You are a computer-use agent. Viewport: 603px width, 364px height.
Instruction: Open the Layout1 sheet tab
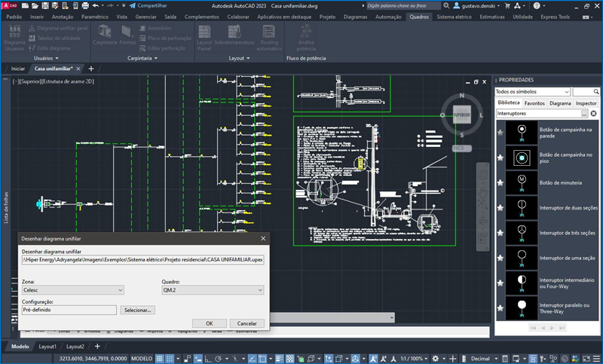[x=47, y=346]
